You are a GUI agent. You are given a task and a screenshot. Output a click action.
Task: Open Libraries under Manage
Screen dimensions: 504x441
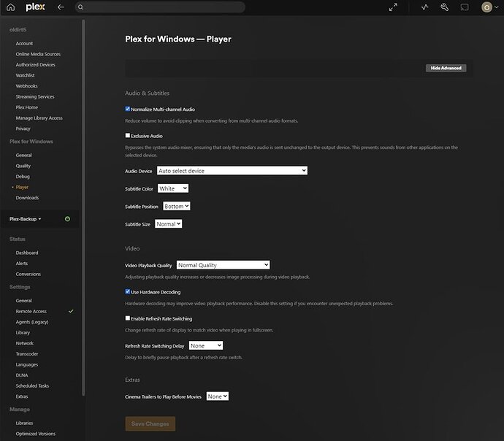click(24, 423)
